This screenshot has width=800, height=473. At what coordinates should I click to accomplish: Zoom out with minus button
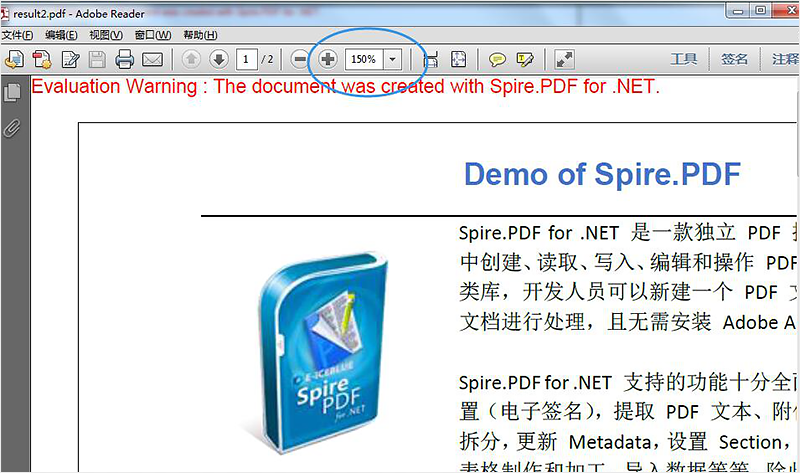[301, 60]
